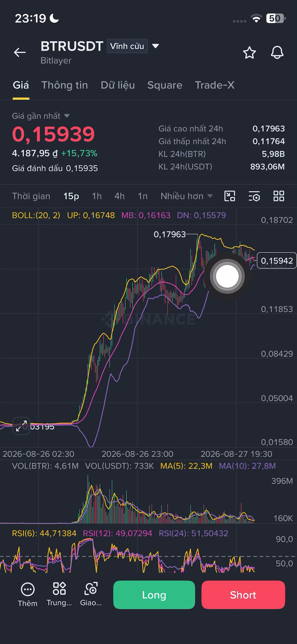Switch to the Giá tab
Viewport: 297px width, 644px height.
pyautogui.click(x=21, y=85)
